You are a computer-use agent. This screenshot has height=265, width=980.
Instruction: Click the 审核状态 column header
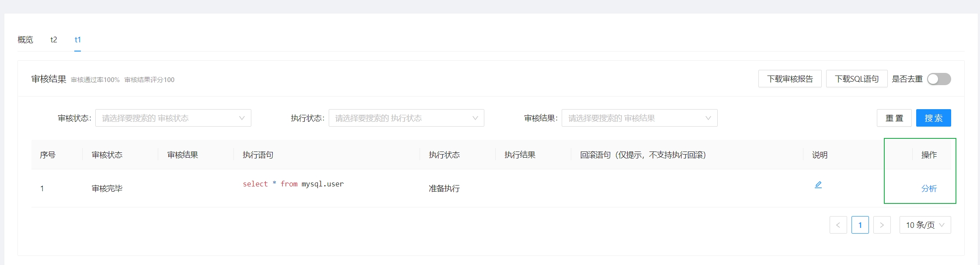tap(107, 155)
